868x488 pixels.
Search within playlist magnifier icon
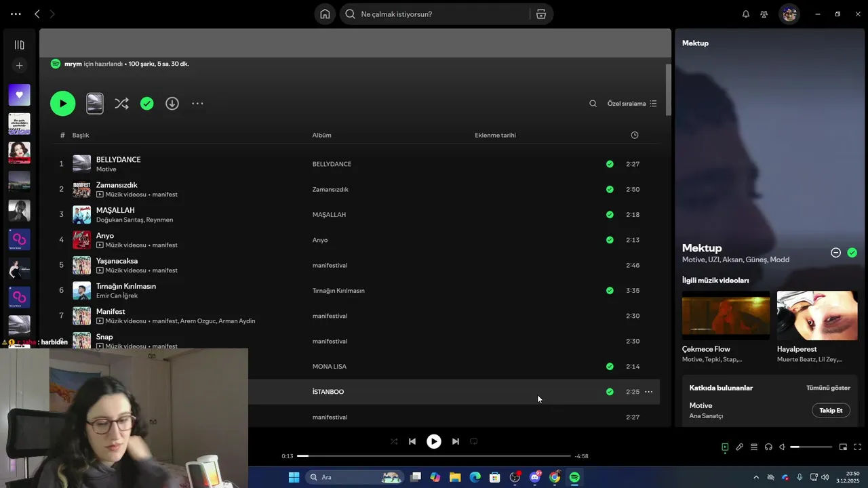pyautogui.click(x=593, y=104)
